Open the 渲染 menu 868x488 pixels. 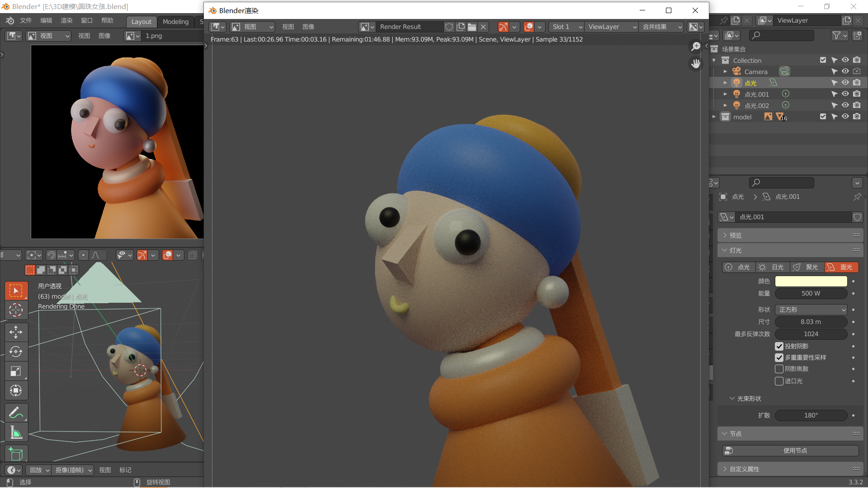tap(66, 21)
